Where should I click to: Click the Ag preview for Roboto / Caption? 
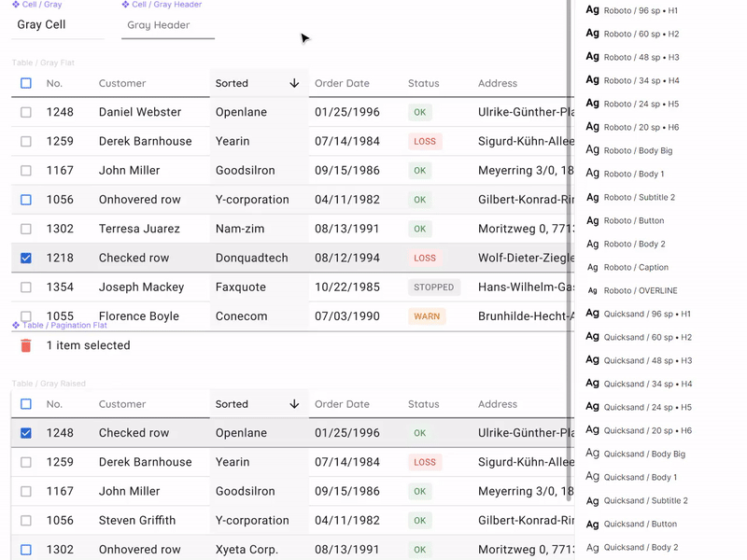pos(592,268)
